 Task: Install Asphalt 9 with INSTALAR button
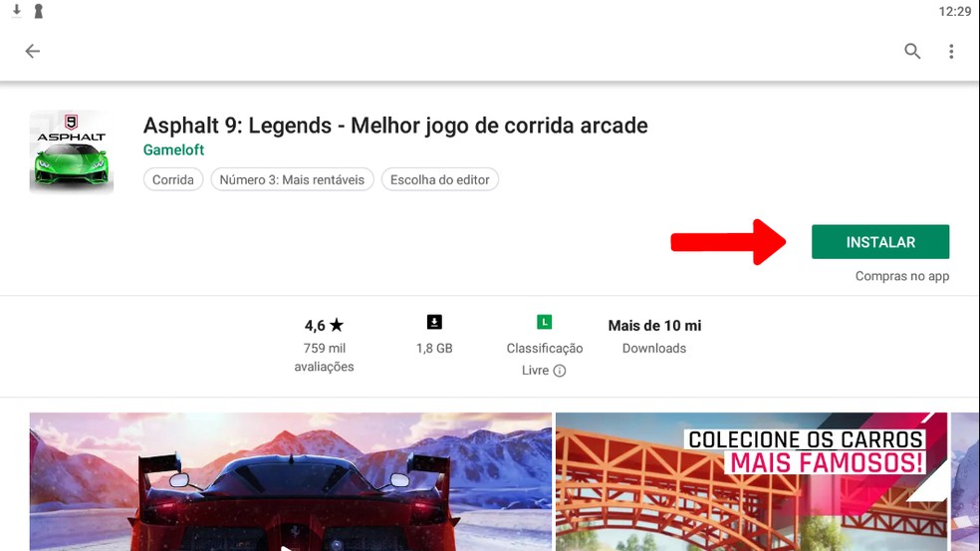click(x=880, y=242)
